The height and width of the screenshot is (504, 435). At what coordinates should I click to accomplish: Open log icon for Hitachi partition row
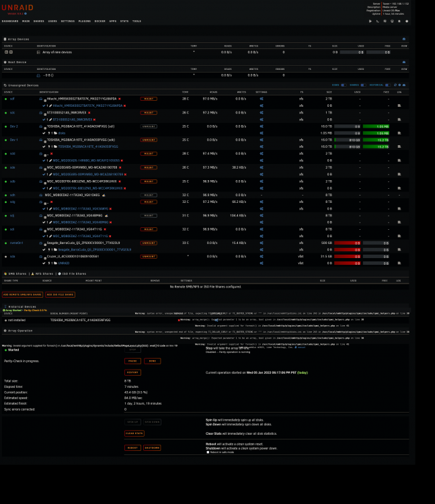click(399, 106)
